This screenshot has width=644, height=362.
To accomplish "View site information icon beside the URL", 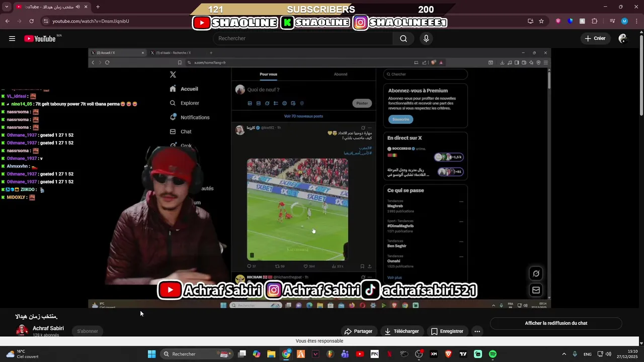I will coord(46,21).
